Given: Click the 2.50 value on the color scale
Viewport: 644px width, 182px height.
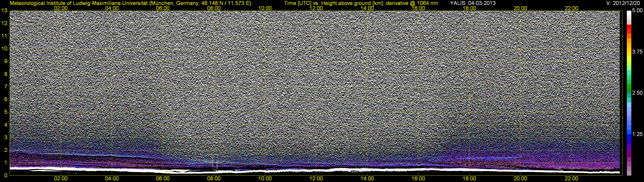Looking at the screenshot, I should tap(637, 93).
